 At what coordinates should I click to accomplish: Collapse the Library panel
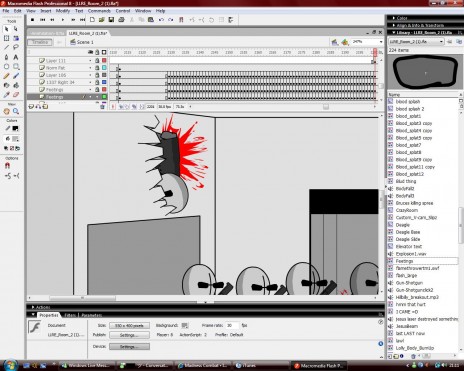click(394, 33)
